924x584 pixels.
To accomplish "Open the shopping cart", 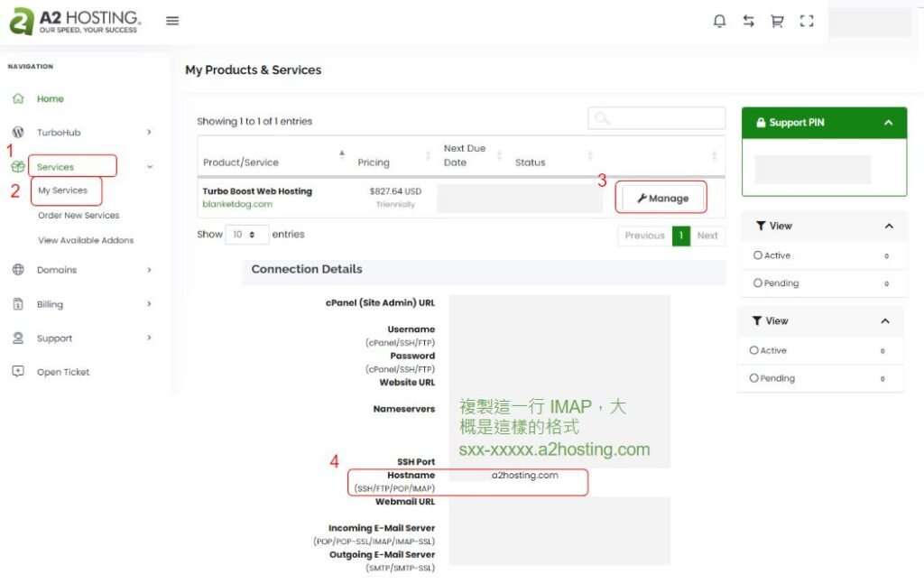I will pos(777,22).
